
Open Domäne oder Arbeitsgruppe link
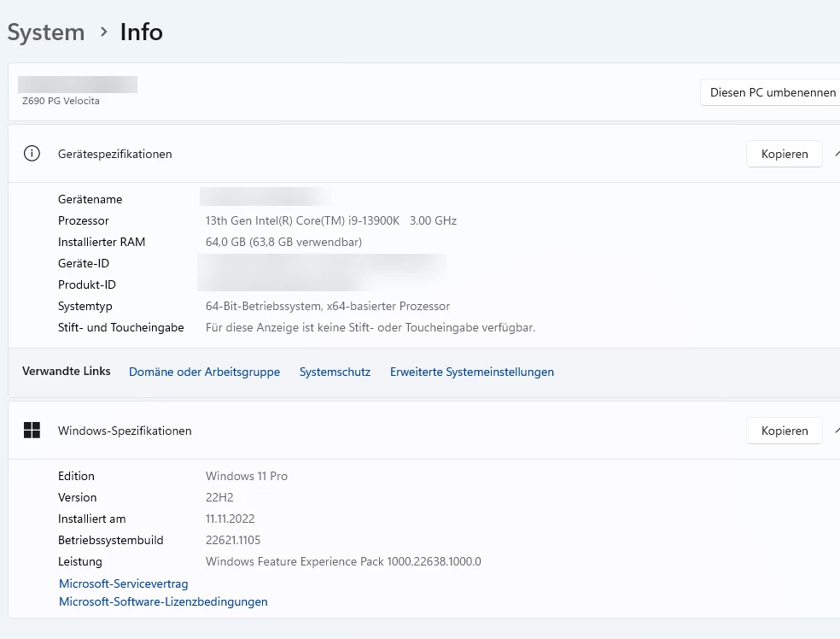click(205, 372)
